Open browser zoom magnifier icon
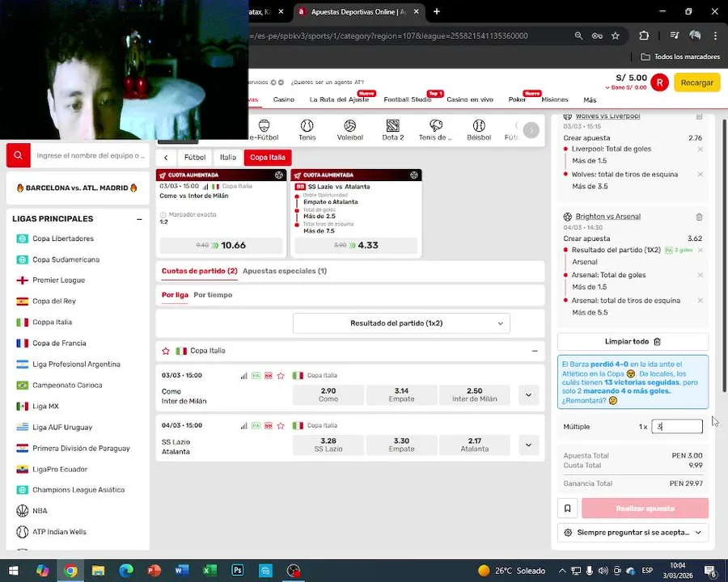This screenshot has width=728, height=582. 578,36
